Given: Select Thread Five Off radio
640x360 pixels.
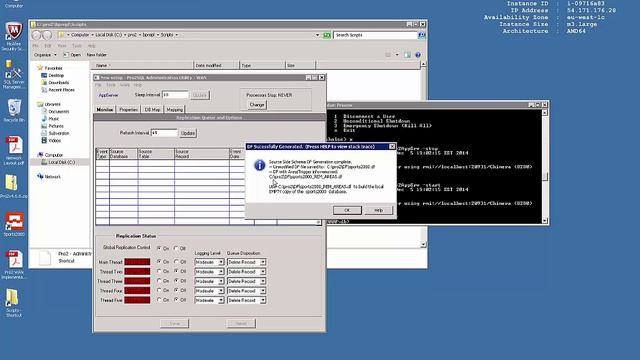Looking at the screenshot, I should coord(176,300).
